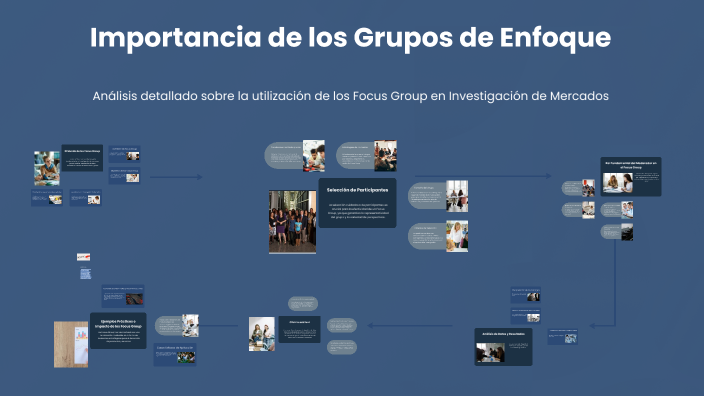Open the 'Análisis de Datos y Resultados' topic card
The height and width of the screenshot is (396, 704).
[503, 347]
